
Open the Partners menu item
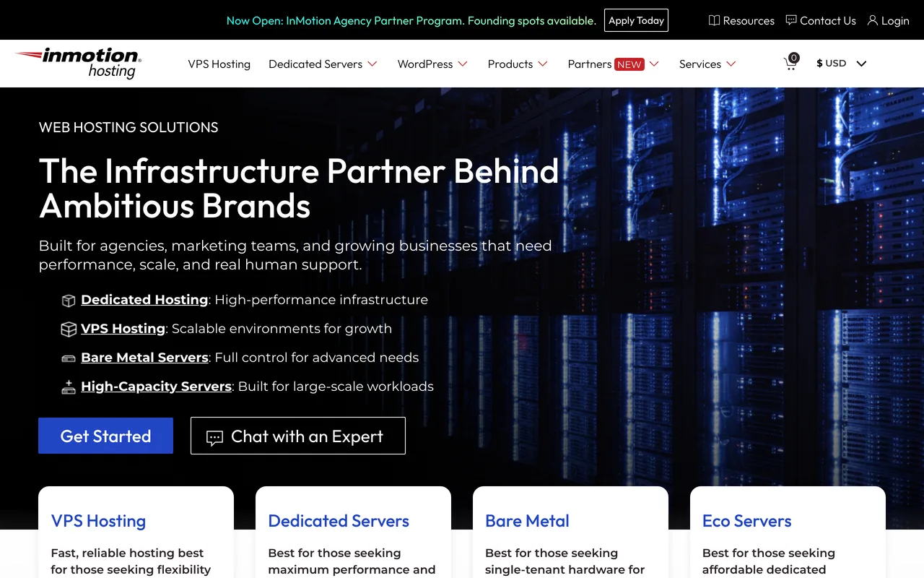pyautogui.click(x=590, y=64)
